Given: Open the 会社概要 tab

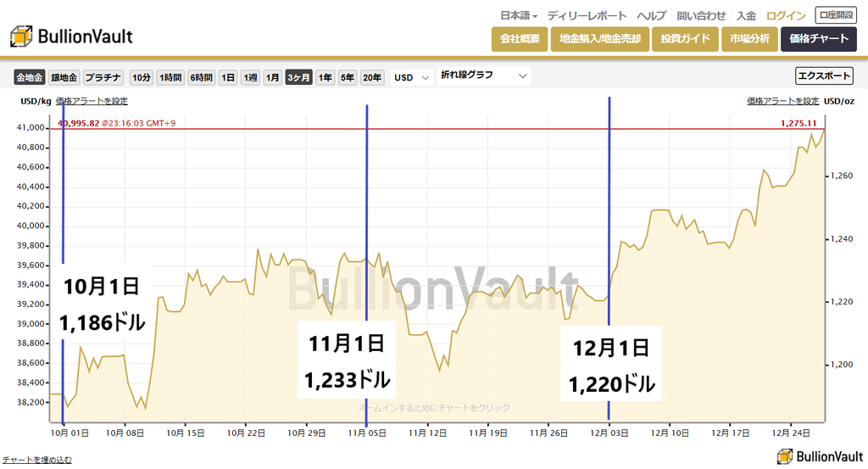Looking at the screenshot, I should coord(520,39).
